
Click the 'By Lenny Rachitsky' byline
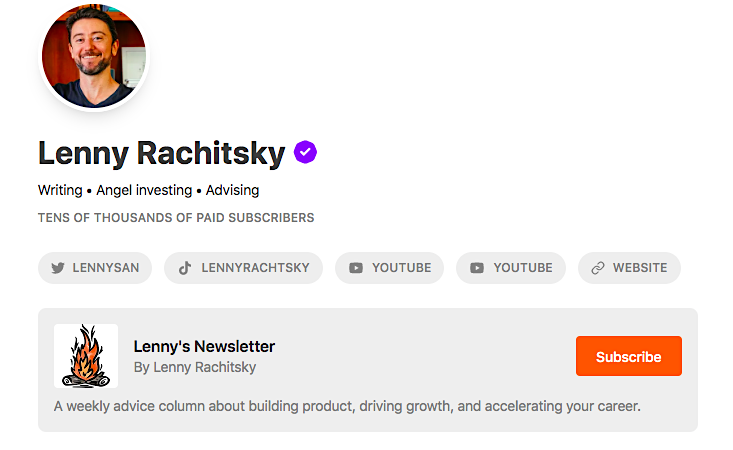(x=195, y=367)
